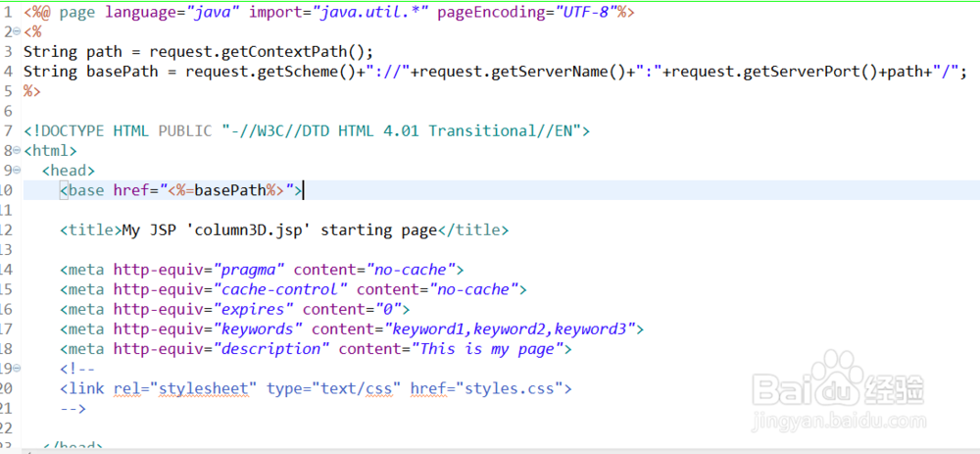980x454 pixels.
Task: Click line number 6 in the gutter
Action: tap(8, 112)
